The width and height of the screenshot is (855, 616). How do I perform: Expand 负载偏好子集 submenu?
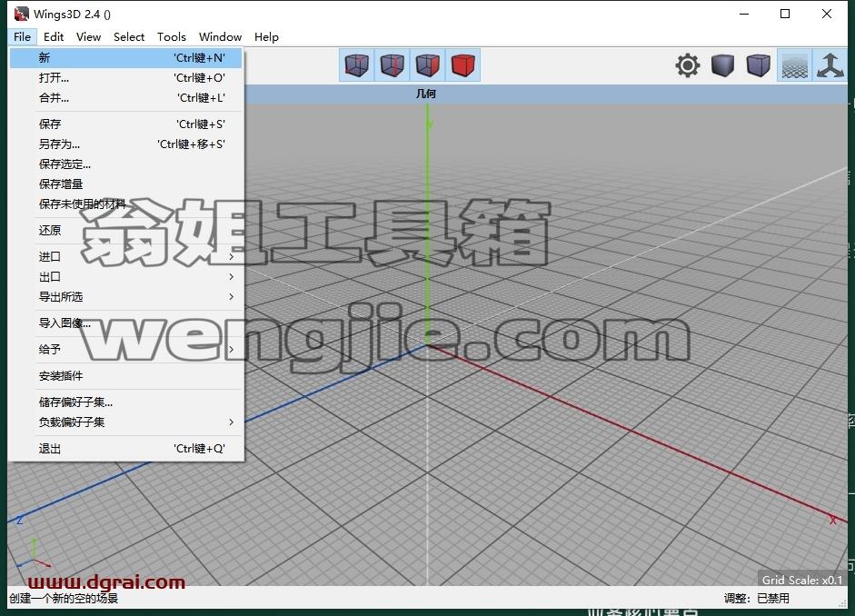pyautogui.click(x=126, y=422)
